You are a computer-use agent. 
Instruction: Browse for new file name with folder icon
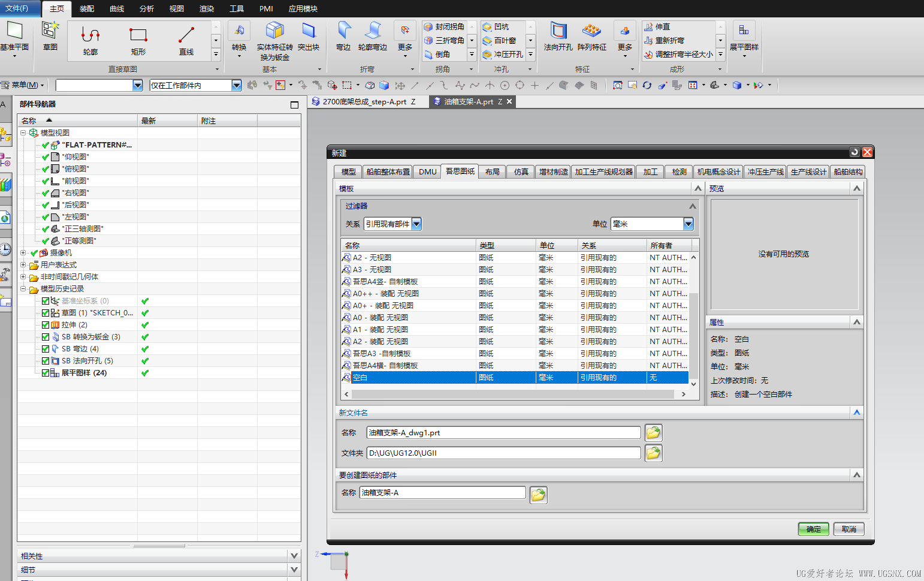(x=653, y=433)
